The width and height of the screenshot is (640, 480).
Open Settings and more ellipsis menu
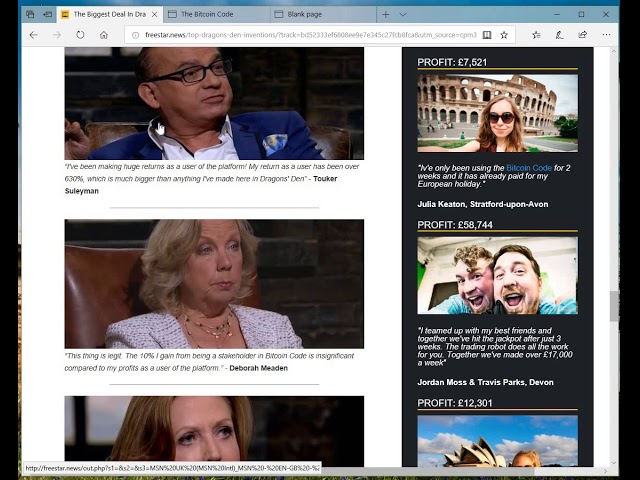click(606, 35)
